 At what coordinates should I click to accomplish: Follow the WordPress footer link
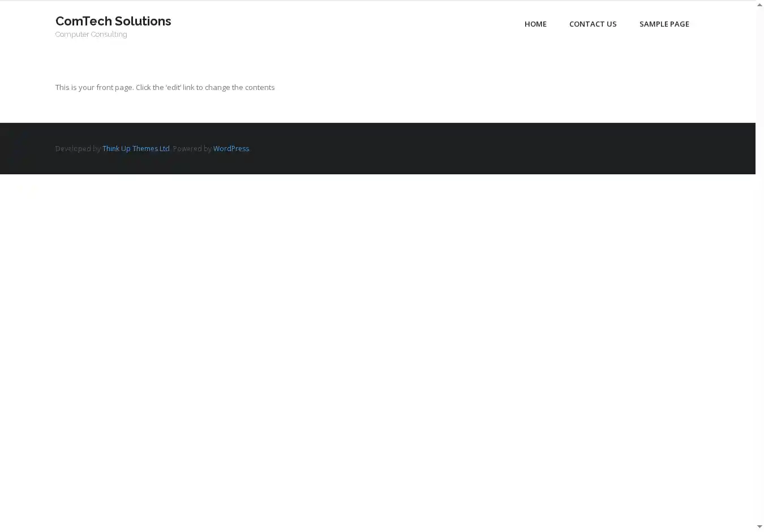[x=231, y=148]
